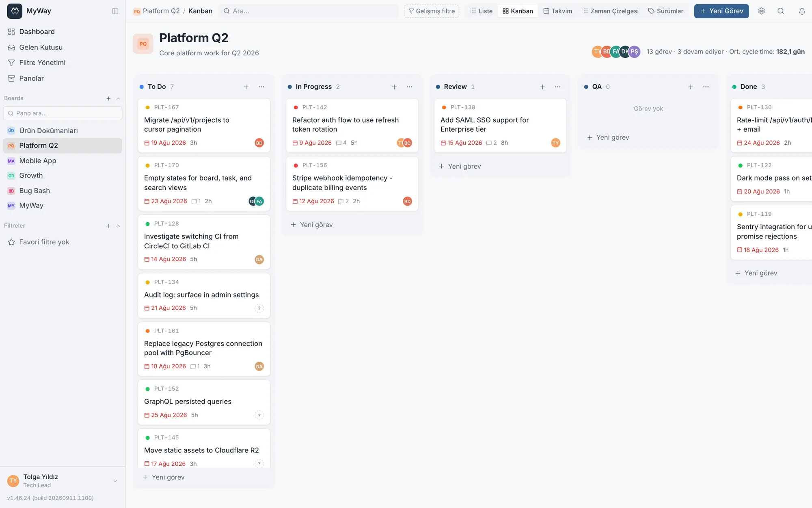Viewport: 812px width, 508px height.
Task: Open the Sürümler releases tab
Action: coord(666,11)
